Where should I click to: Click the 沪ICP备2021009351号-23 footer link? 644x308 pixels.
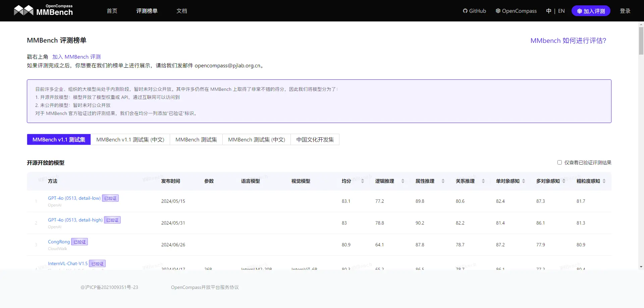point(109,287)
